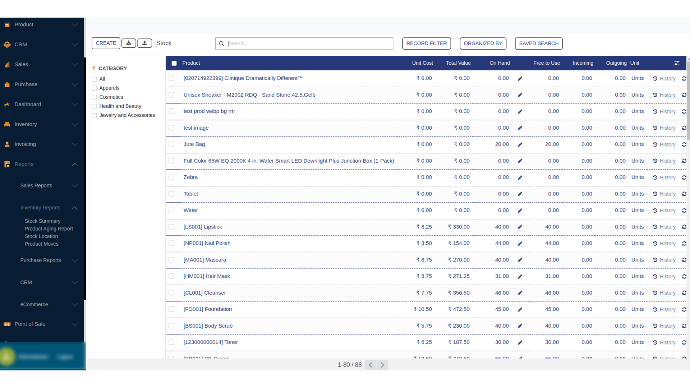The image size is (690, 388).
Task: Click the Purchase bag icon in sidebar
Action: (7, 84)
